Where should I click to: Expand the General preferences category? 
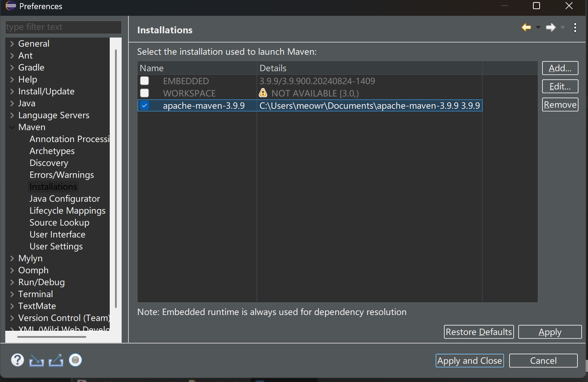pos(12,44)
